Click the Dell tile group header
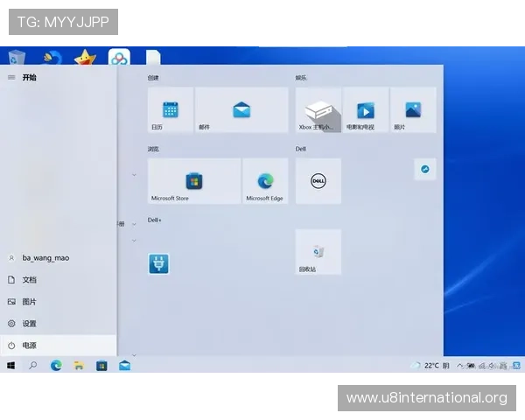This screenshot has height=420, width=525. [x=301, y=149]
